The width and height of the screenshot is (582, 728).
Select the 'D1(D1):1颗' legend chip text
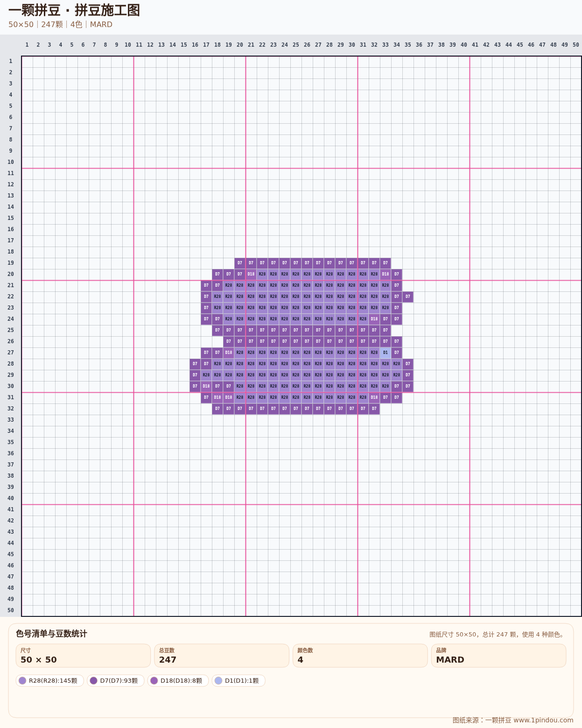(242, 681)
